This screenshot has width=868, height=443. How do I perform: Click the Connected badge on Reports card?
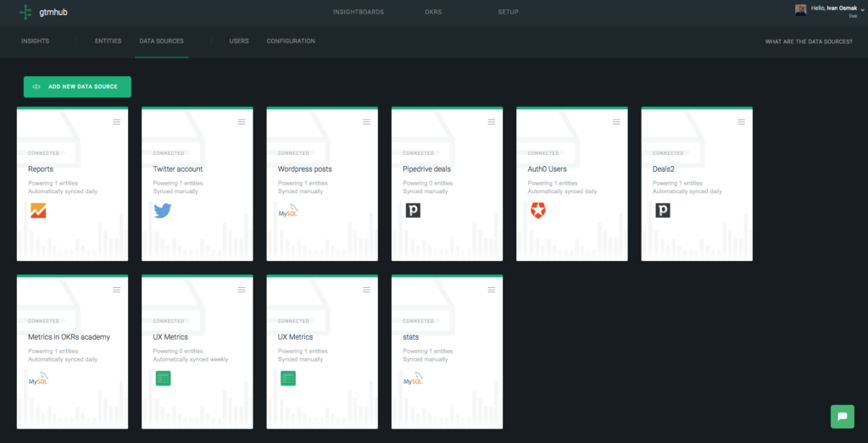click(44, 153)
